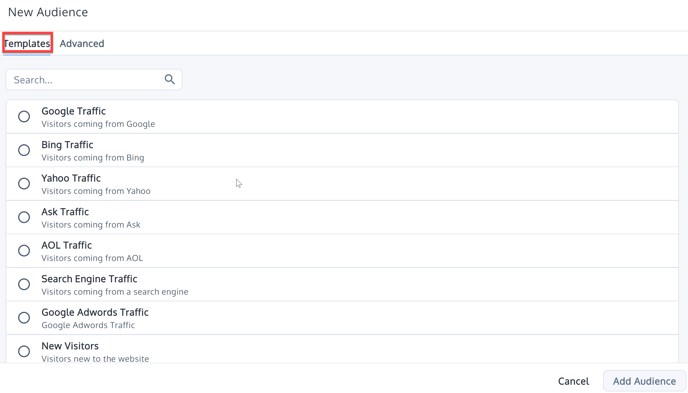Click the "Yahoo Traffic" title text
This screenshot has width=688, height=393.
(71, 178)
